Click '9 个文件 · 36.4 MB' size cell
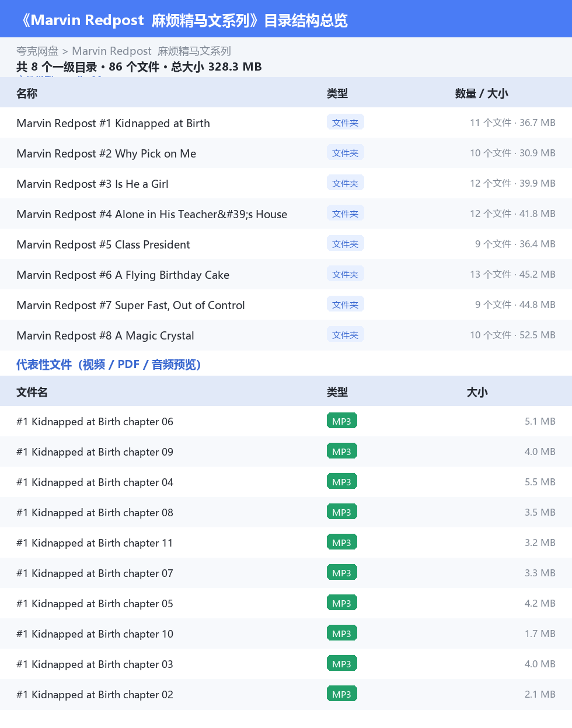Screen dimensions: 572x728 [x=515, y=244]
